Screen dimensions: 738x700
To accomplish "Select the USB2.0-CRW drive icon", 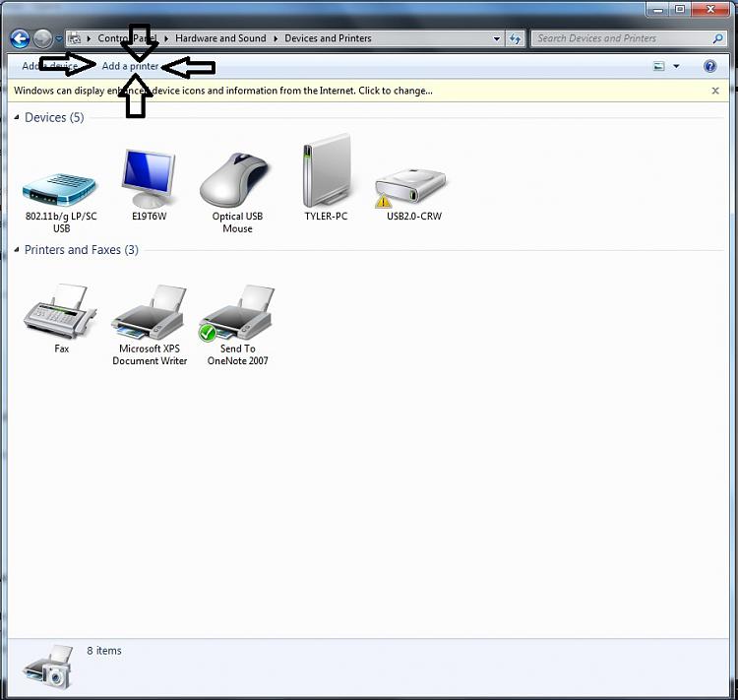I will [x=410, y=188].
